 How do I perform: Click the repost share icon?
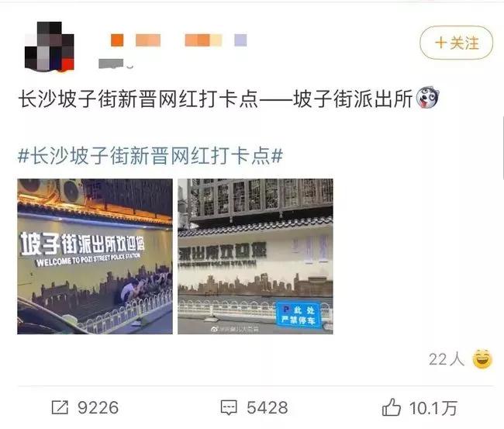(60, 407)
